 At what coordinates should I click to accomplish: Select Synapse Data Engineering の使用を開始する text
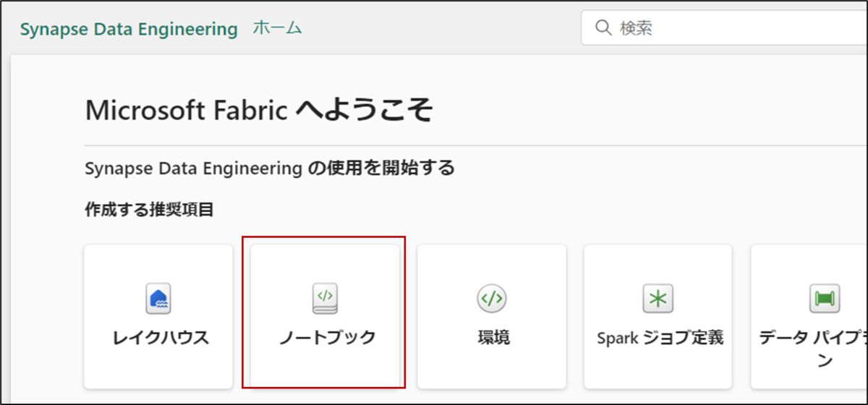pos(270,169)
